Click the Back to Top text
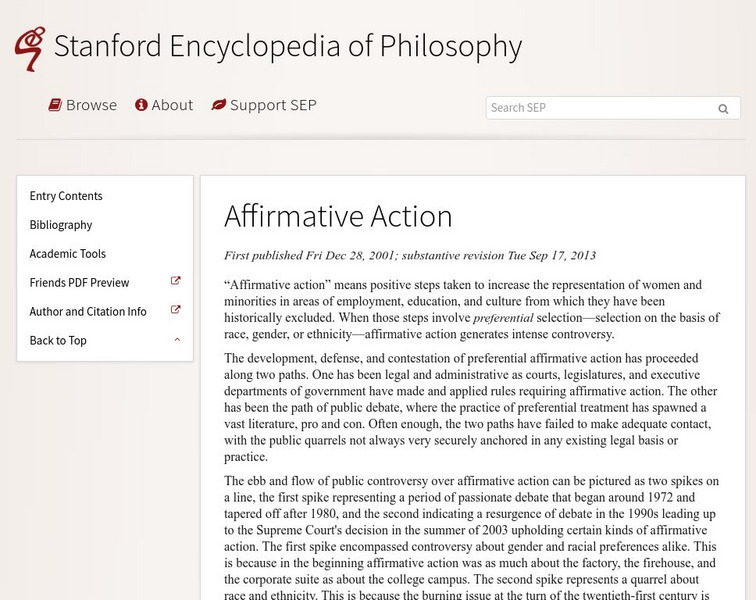Viewport: 756px width, 600px height. click(58, 341)
